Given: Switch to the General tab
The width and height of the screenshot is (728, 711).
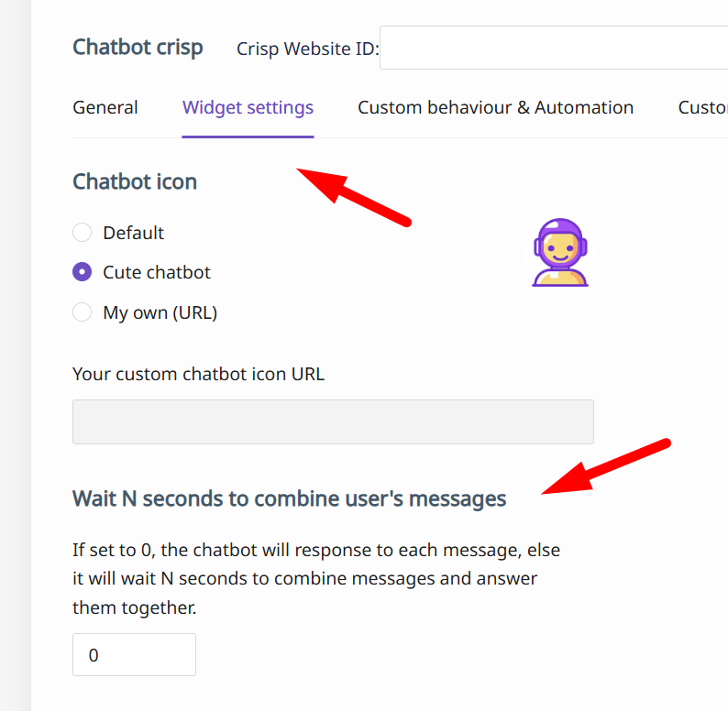Looking at the screenshot, I should 105,107.
